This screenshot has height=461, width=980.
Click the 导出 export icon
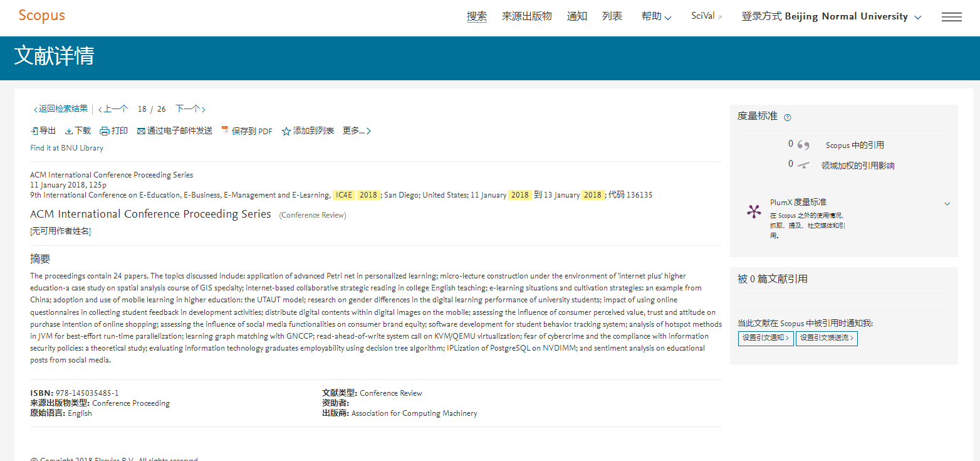34,131
